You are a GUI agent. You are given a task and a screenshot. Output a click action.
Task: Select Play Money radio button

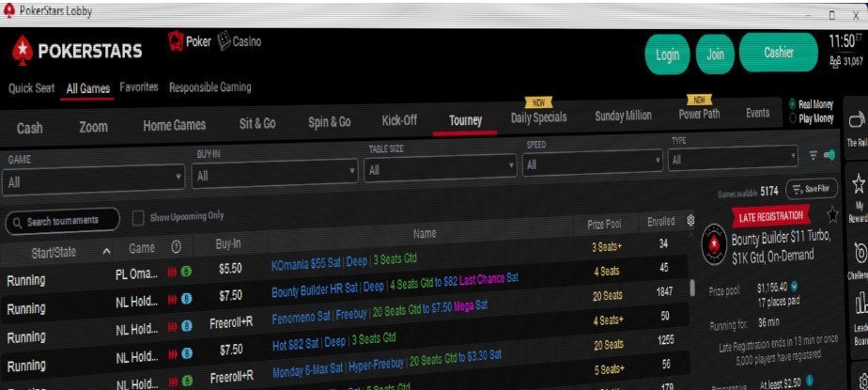(792, 118)
